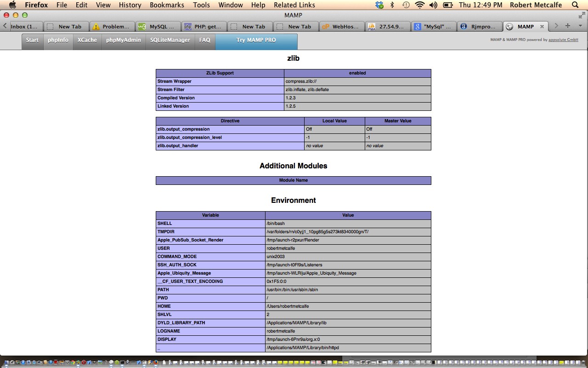Switch to the 27.54.9... phpMyAdmin tab
This screenshot has height=368, width=588.
(x=388, y=27)
